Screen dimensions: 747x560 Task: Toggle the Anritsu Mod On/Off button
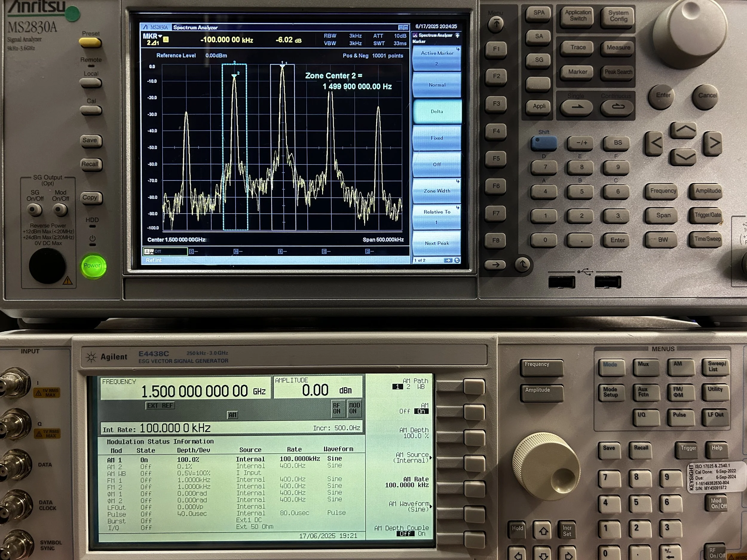pyautogui.click(x=60, y=210)
